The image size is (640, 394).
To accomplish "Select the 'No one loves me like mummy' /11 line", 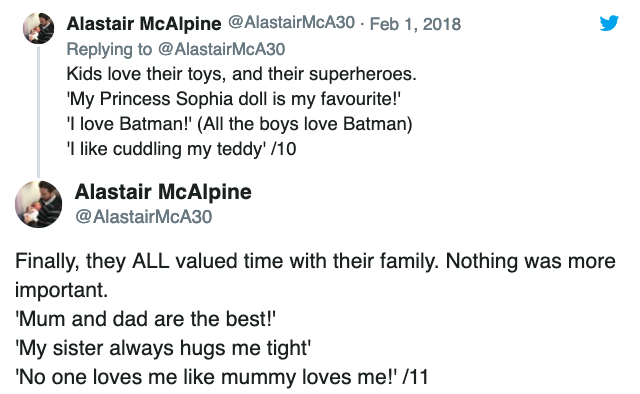I will [222, 377].
